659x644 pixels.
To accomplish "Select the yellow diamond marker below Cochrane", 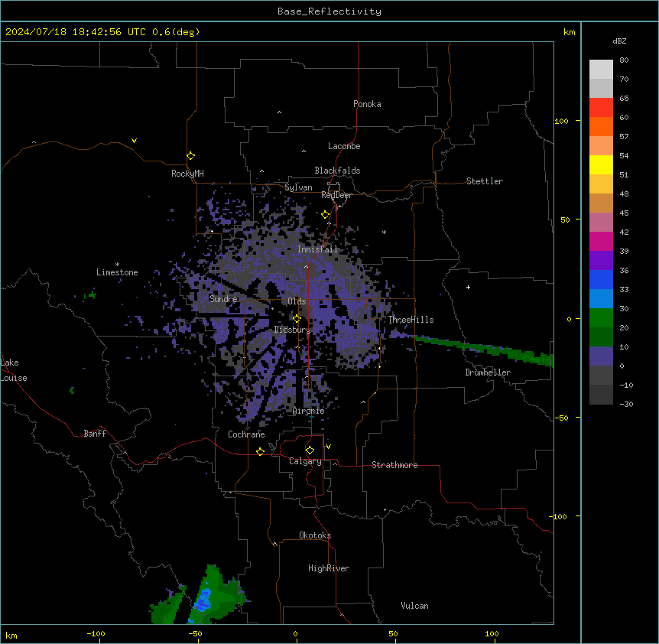I will tap(260, 451).
